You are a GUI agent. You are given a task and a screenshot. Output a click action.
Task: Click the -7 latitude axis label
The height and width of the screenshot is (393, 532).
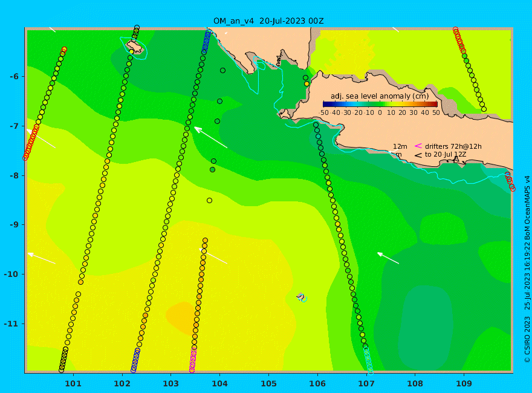[14, 126]
